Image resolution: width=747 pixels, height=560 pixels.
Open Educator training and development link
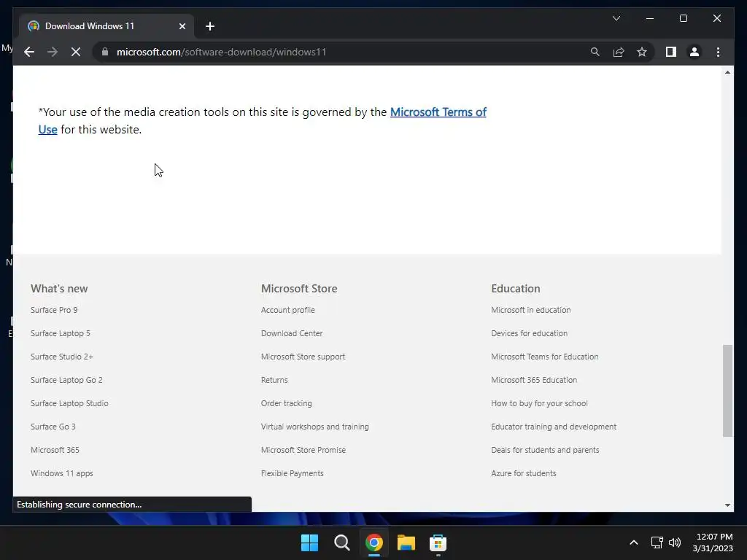pos(554,427)
